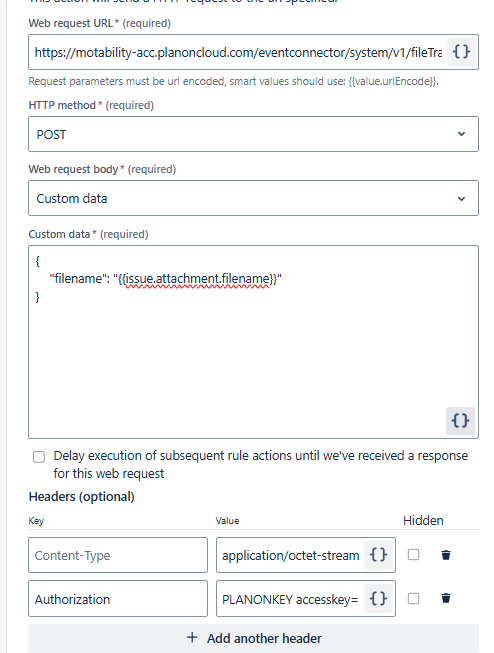494x653 pixels.
Task: Open smart values picker in Custom data box
Action: coord(460,421)
